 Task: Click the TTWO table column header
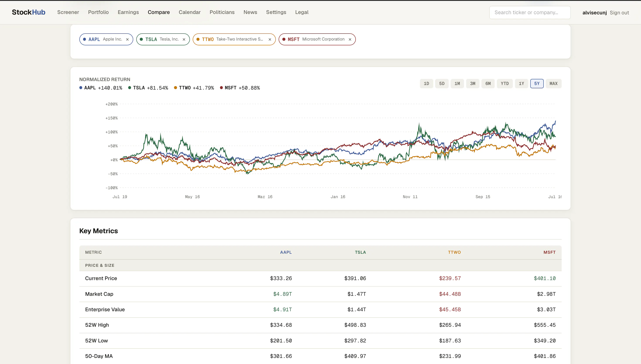pos(454,252)
